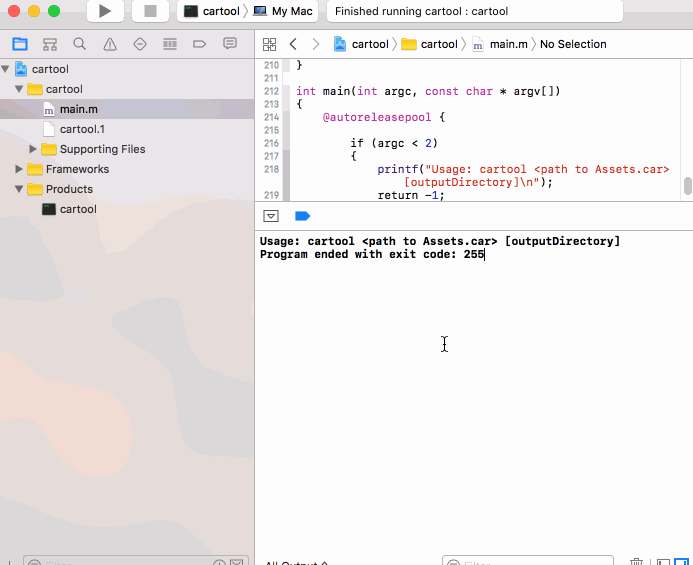This screenshot has width=693, height=565.
Task: Collapse the cartool project root
Action: [5, 69]
